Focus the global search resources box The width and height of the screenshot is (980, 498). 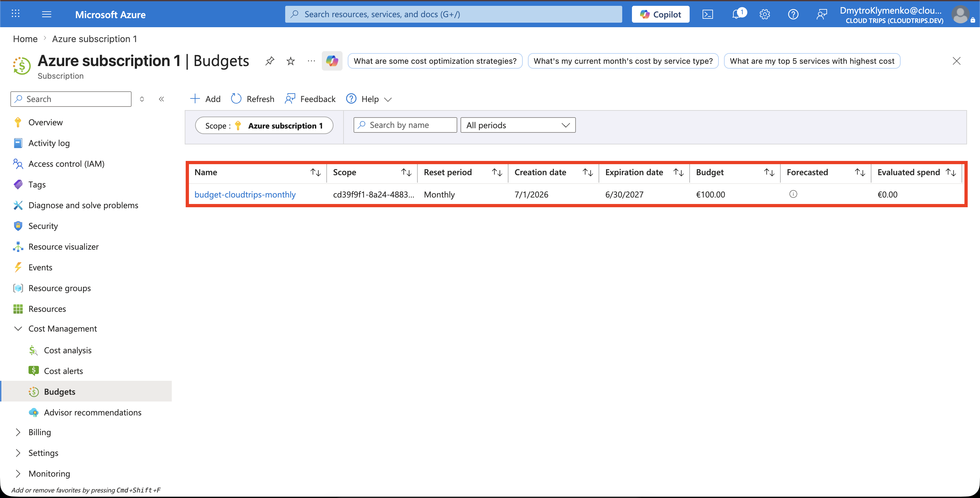453,15
